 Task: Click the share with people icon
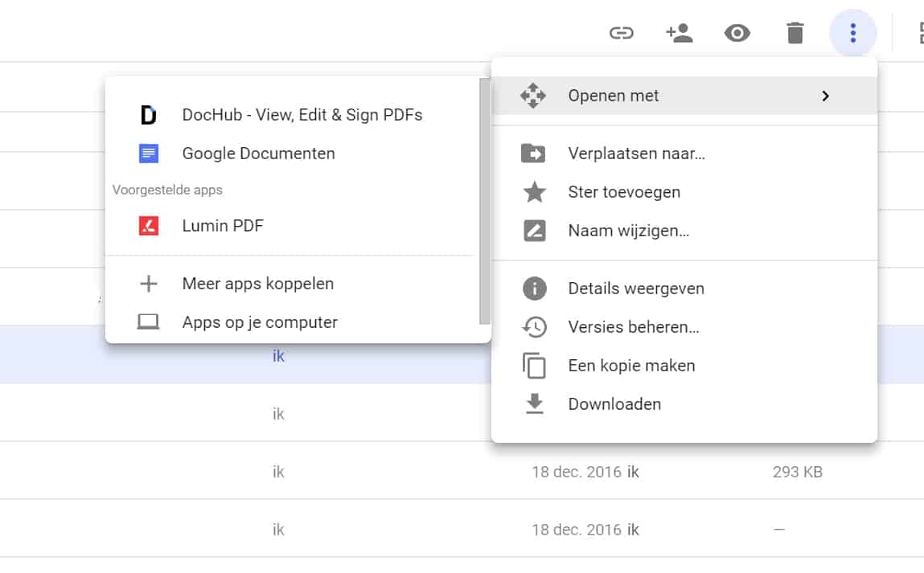tap(680, 33)
